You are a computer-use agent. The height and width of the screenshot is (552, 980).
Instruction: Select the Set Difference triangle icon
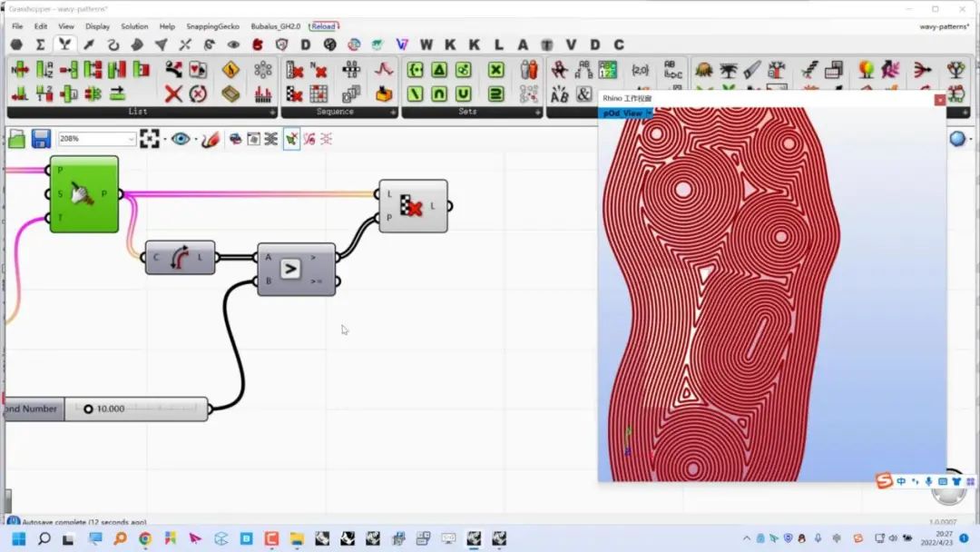pyautogui.click(x=439, y=69)
